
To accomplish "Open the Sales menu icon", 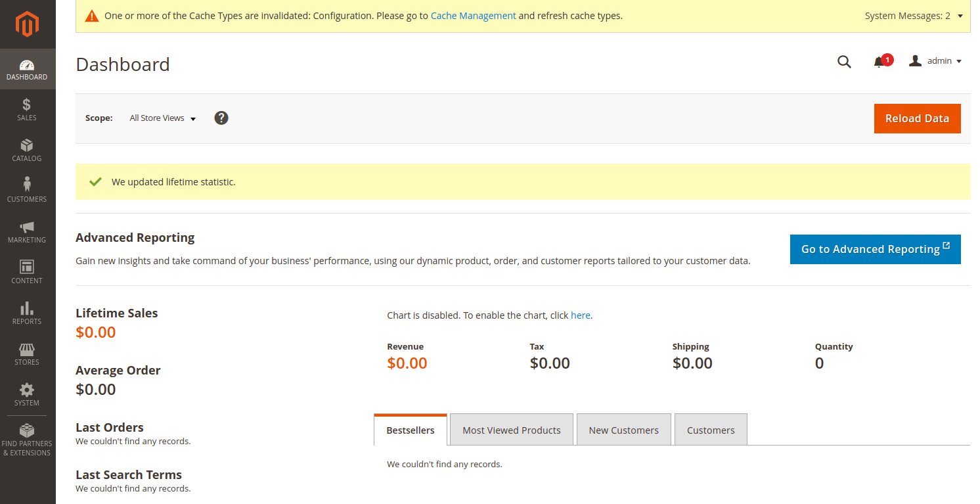I will (x=27, y=104).
